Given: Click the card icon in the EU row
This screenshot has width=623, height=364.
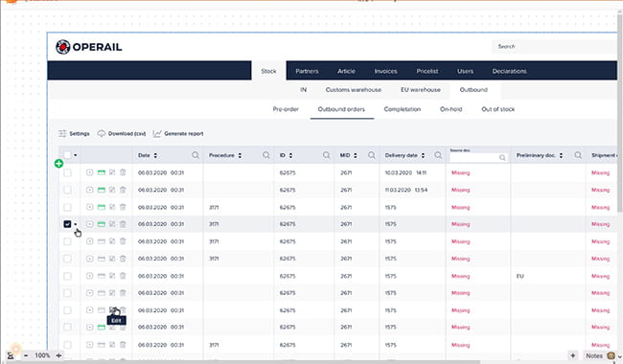Looking at the screenshot, I should [102, 276].
